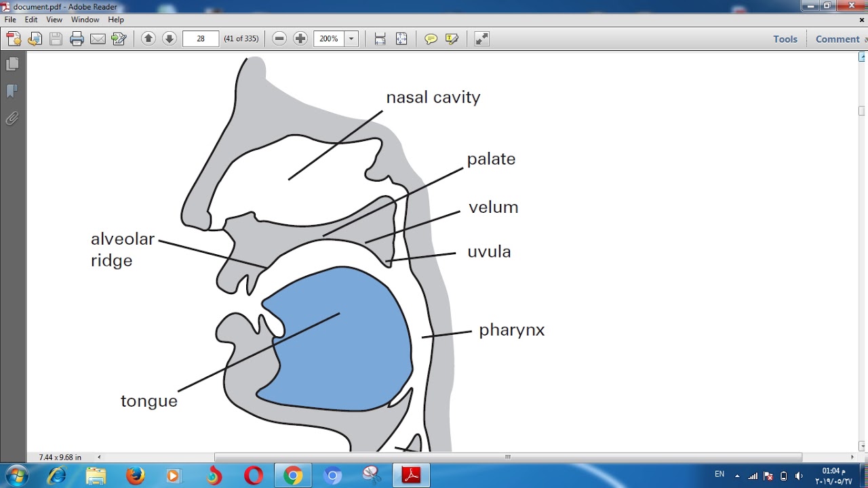Click the 'alveolar ridge' label
The width and height of the screenshot is (868, 488).
pos(123,250)
